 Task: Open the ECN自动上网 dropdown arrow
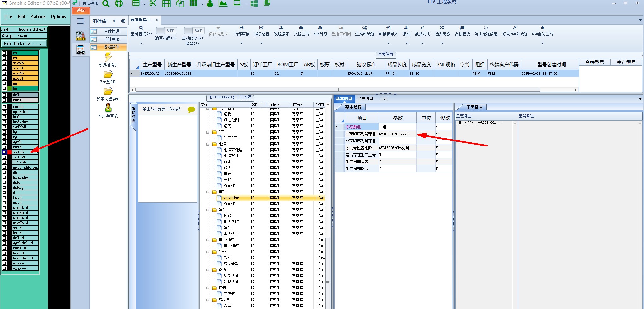[x=542, y=43]
